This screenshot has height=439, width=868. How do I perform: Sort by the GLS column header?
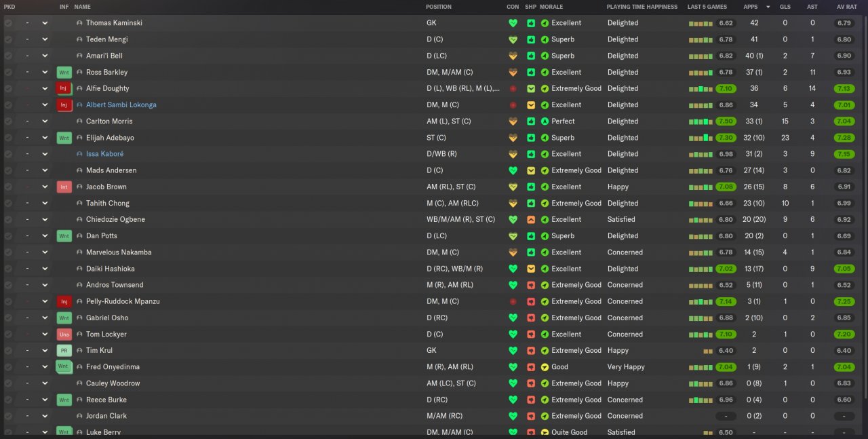coord(785,7)
